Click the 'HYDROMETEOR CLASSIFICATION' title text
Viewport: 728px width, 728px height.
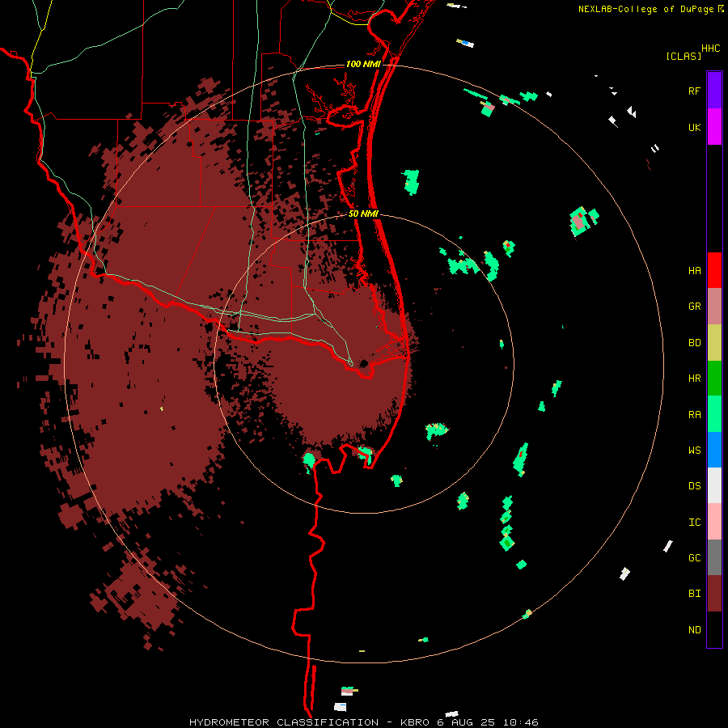tap(284, 722)
